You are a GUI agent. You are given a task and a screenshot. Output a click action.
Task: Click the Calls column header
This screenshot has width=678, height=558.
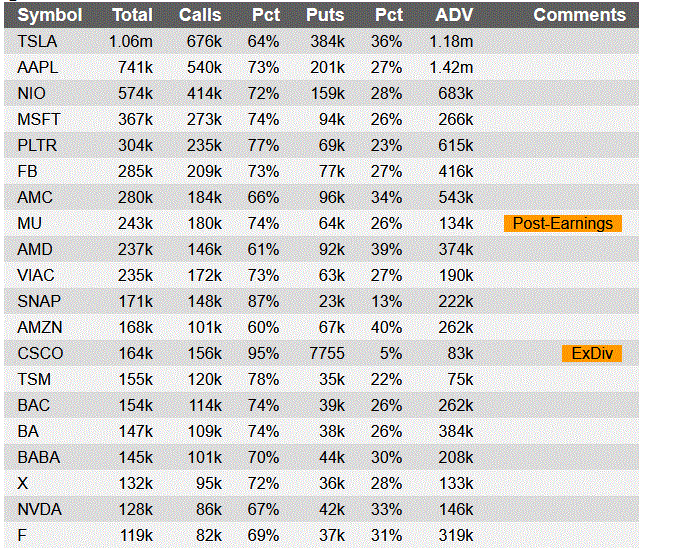pyautogui.click(x=200, y=15)
